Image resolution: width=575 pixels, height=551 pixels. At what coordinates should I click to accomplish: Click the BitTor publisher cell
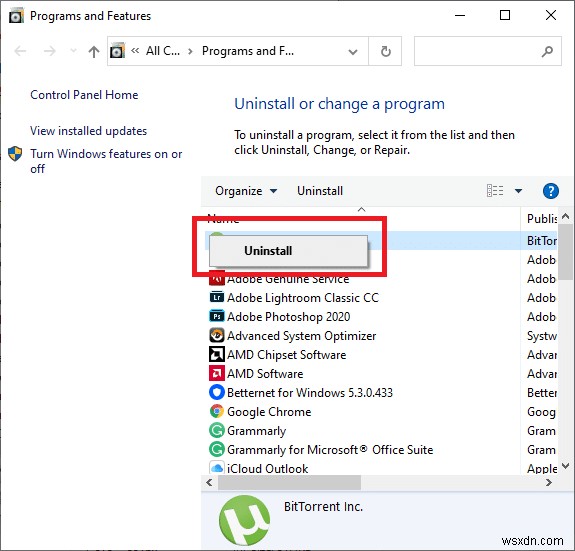(x=542, y=241)
